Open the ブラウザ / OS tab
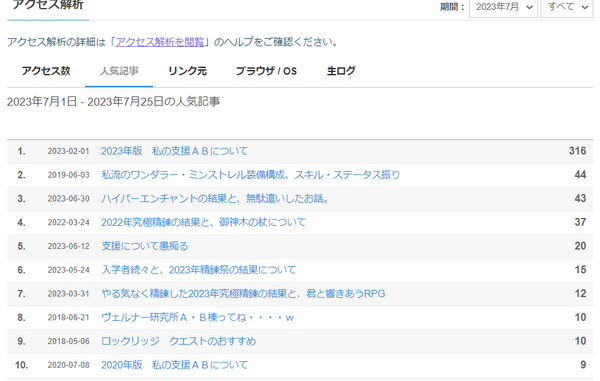This screenshot has width=600, height=381. (266, 71)
